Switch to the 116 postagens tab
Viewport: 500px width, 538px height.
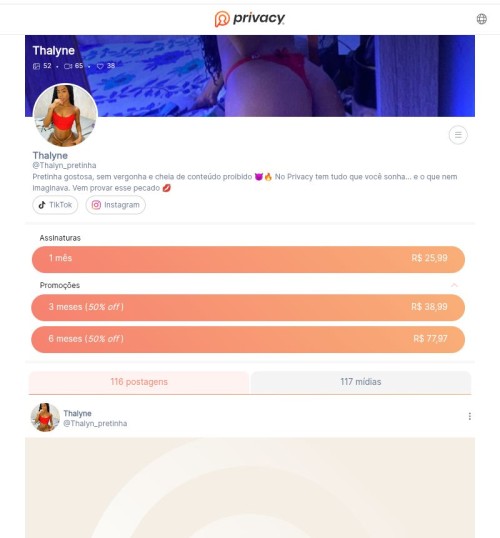coord(139,382)
